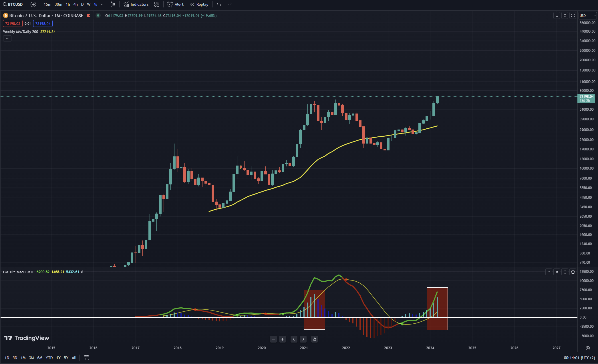The image size is (598, 364).
Task: Collapse the main chart pane
Action: (565, 15)
